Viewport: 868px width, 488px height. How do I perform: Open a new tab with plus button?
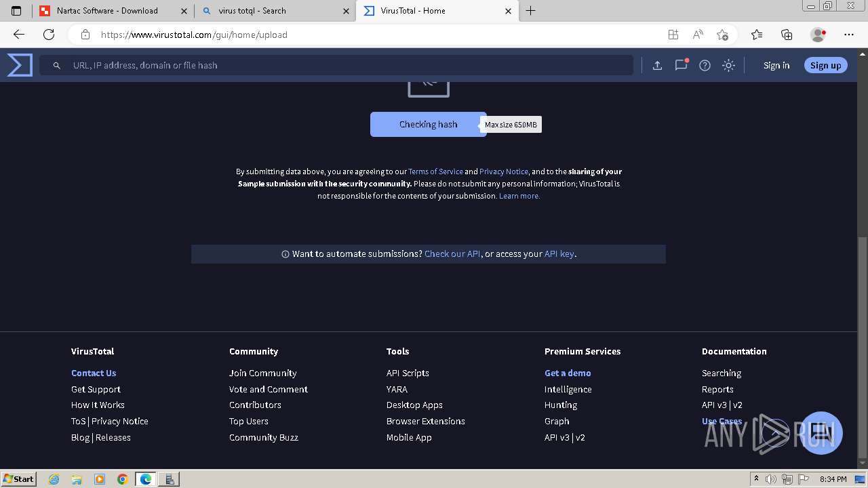[531, 11]
